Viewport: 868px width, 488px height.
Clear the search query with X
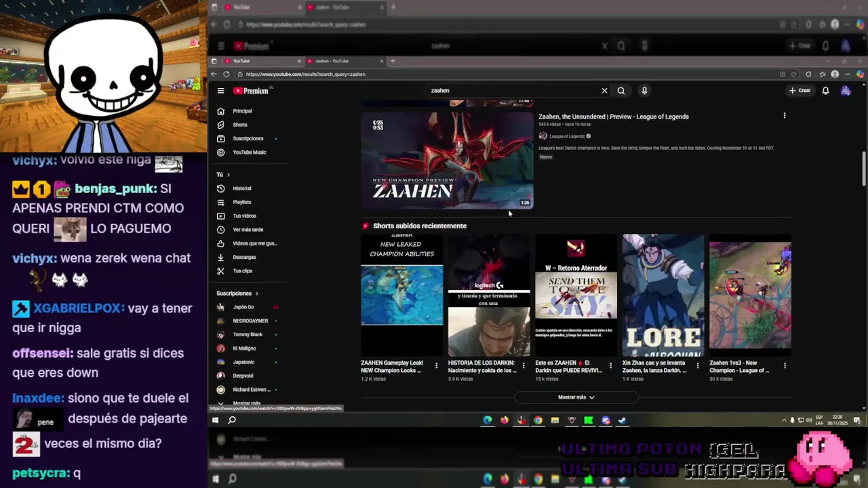(x=604, y=91)
